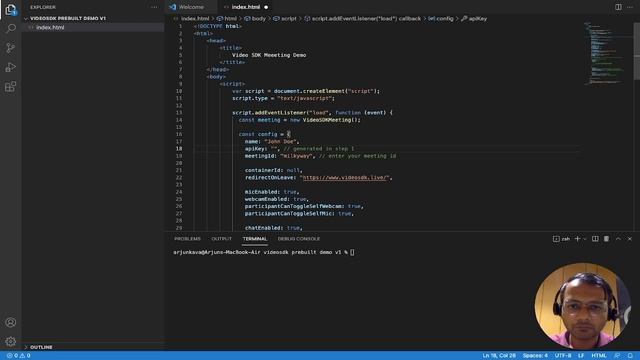640x360 pixels.
Task: Open the OUTPUT panel tab
Action: click(222, 239)
